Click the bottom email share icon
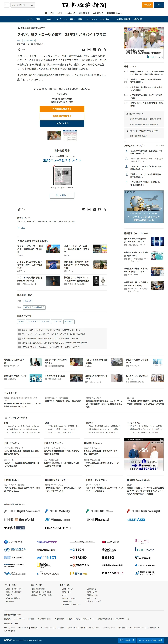This screenshot has height=644, width=168. [x=84, y=210]
